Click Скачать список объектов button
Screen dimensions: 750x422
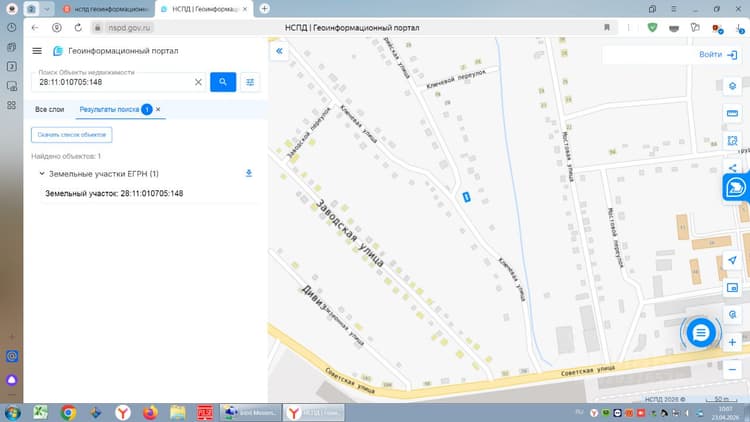72,135
